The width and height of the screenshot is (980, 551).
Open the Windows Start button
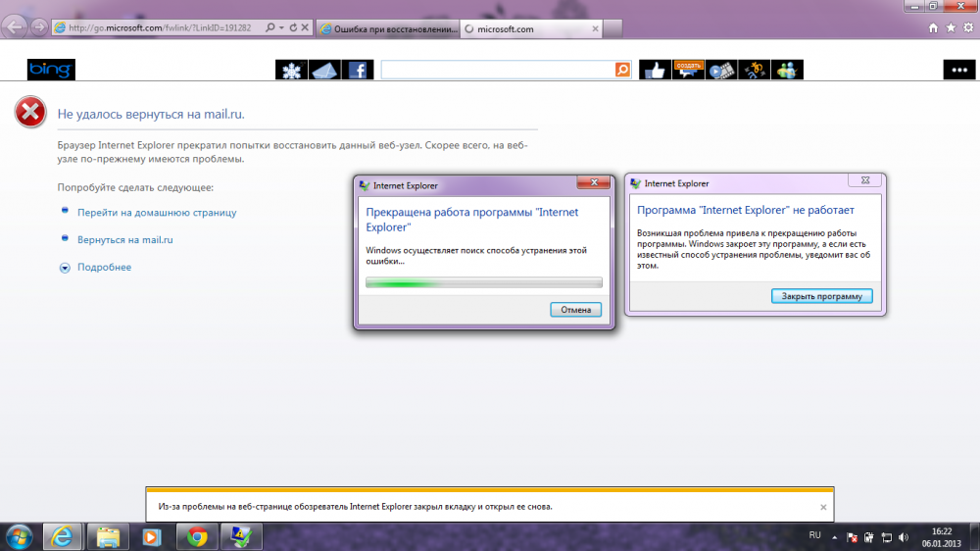[19, 537]
